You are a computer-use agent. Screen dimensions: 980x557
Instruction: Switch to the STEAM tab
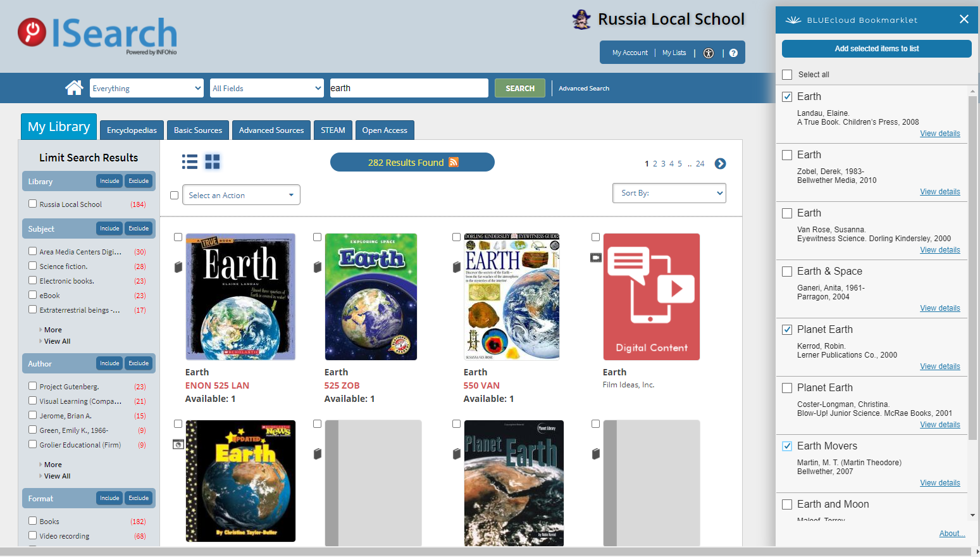coord(333,130)
